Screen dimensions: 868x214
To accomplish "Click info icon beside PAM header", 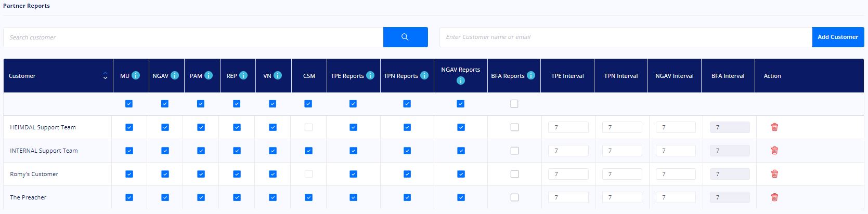I will (209, 75).
